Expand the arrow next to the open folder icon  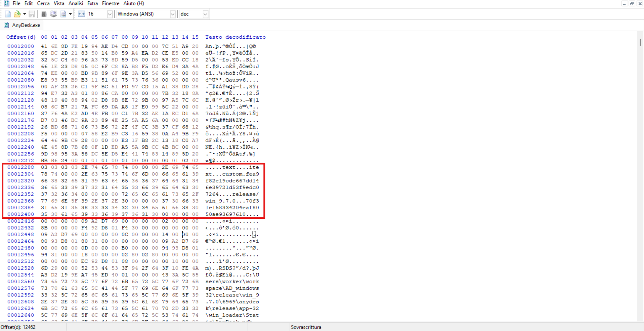[25, 14]
